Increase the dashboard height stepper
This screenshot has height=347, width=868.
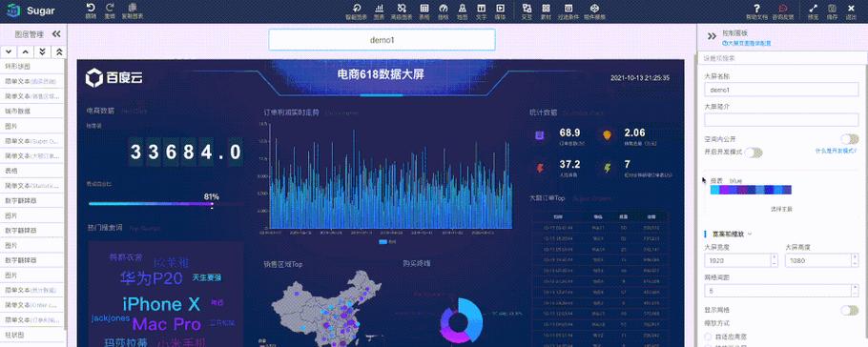[x=855, y=256]
